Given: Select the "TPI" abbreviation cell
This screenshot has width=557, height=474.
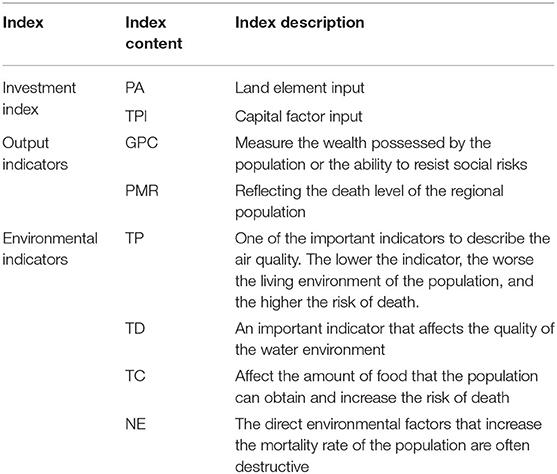Looking at the screenshot, I should 136,117.
